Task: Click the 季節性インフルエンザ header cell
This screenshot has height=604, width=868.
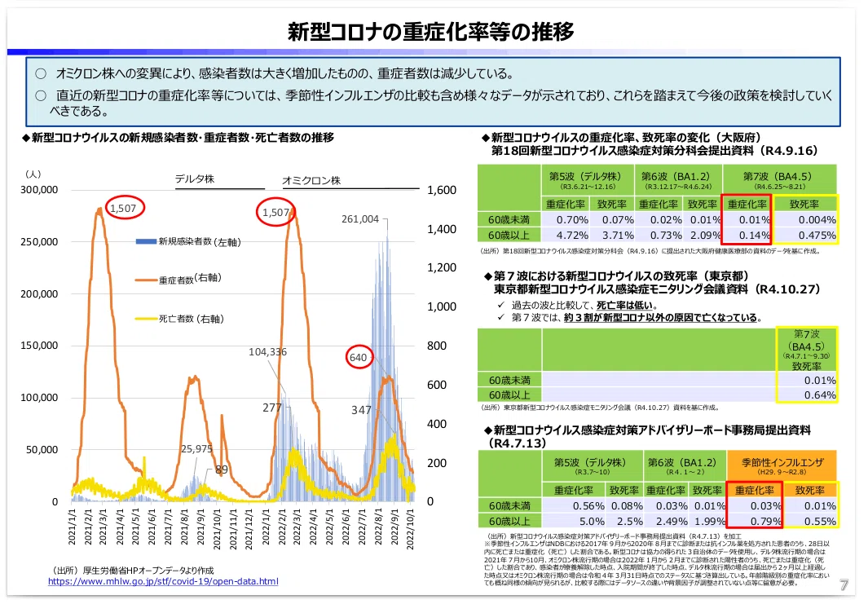Action: 782,465
